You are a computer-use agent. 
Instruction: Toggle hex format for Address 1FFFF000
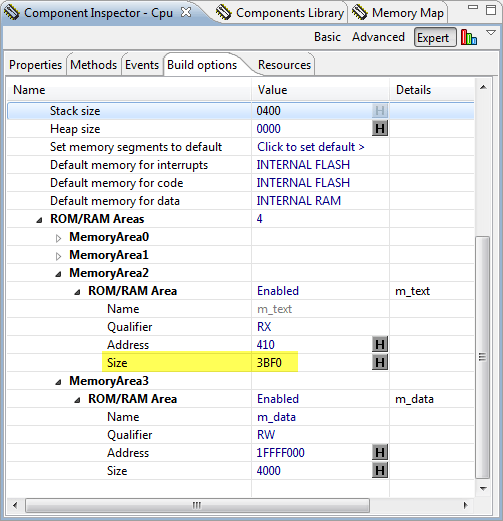pos(380,453)
